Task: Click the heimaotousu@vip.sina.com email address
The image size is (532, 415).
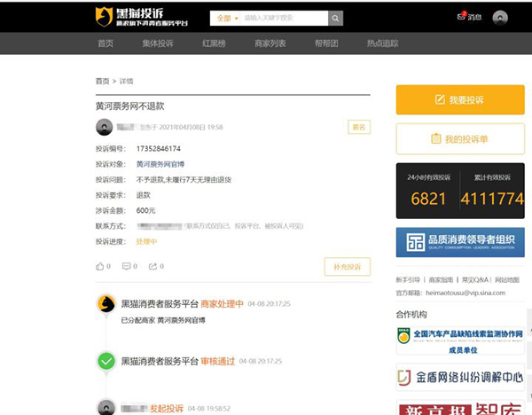Action: (465, 293)
